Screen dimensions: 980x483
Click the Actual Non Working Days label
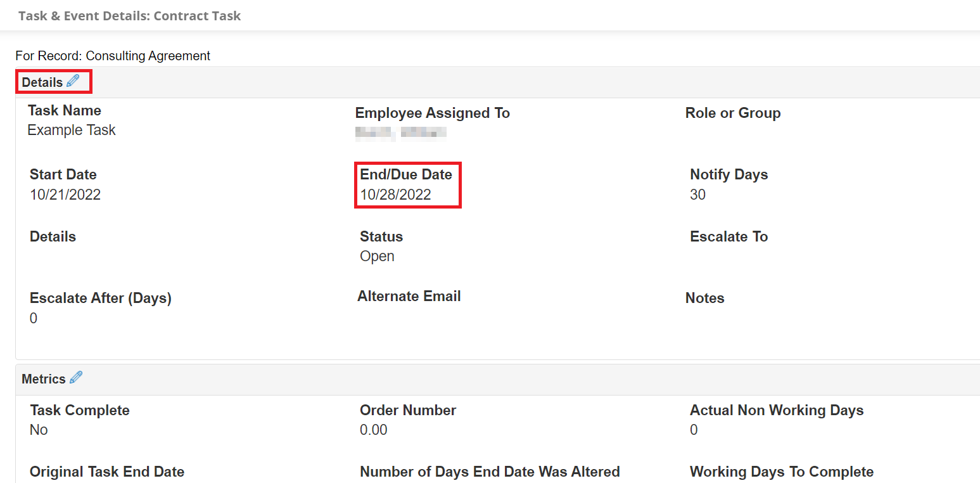pyautogui.click(x=777, y=410)
